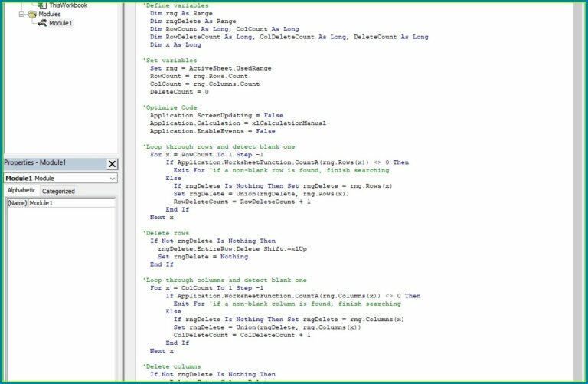The height and width of the screenshot is (384, 588).
Task: Click 'rngDelete.EntireRow.Delete Shift:=xlUp' line
Action: point(233,249)
